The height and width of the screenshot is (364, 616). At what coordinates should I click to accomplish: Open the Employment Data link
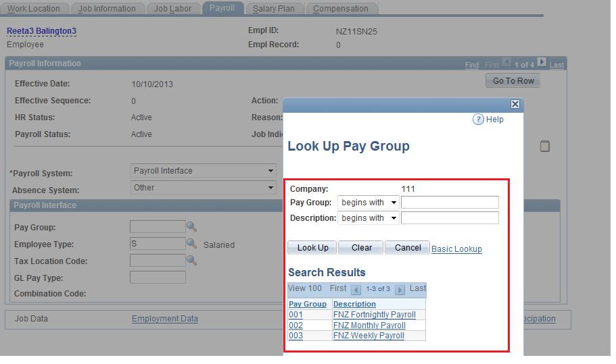pos(165,319)
